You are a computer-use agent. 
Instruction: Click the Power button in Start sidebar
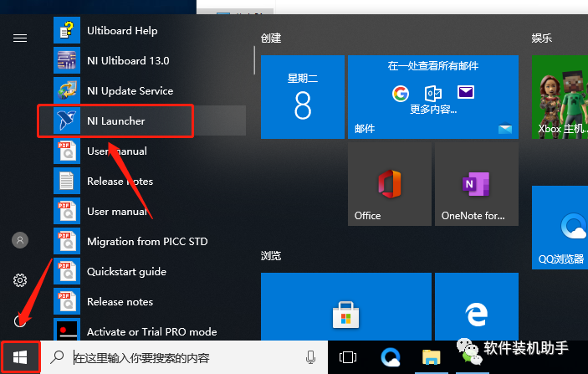click(20, 320)
